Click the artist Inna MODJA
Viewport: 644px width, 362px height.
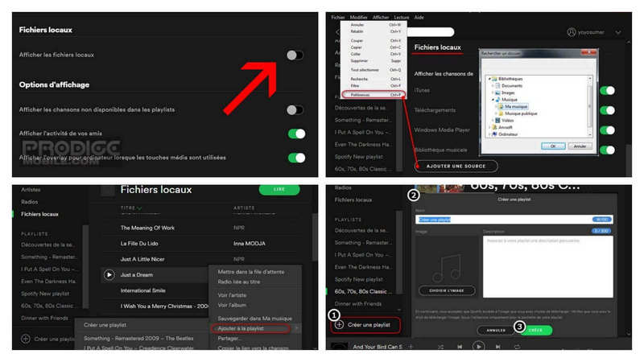[x=250, y=244]
